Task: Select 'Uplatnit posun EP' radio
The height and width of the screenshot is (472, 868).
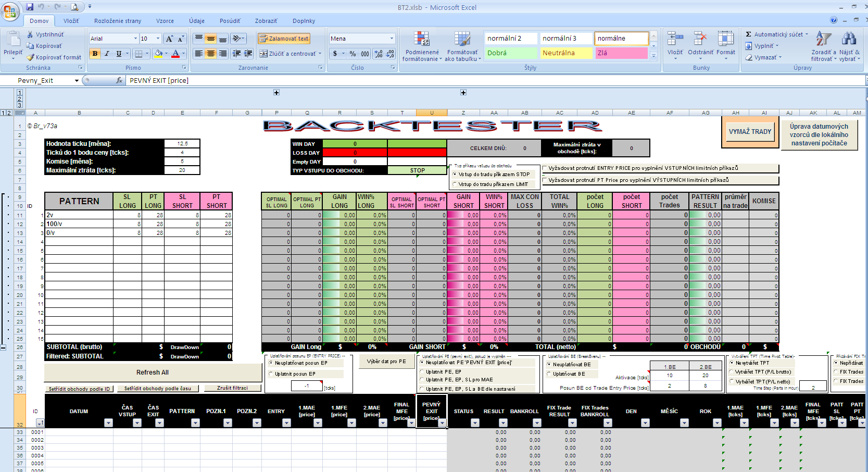Action: (x=271, y=374)
